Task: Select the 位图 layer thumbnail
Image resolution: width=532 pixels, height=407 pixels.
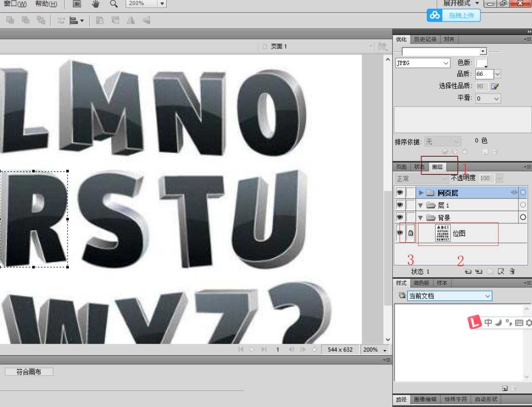Action: (x=442, y=233)
